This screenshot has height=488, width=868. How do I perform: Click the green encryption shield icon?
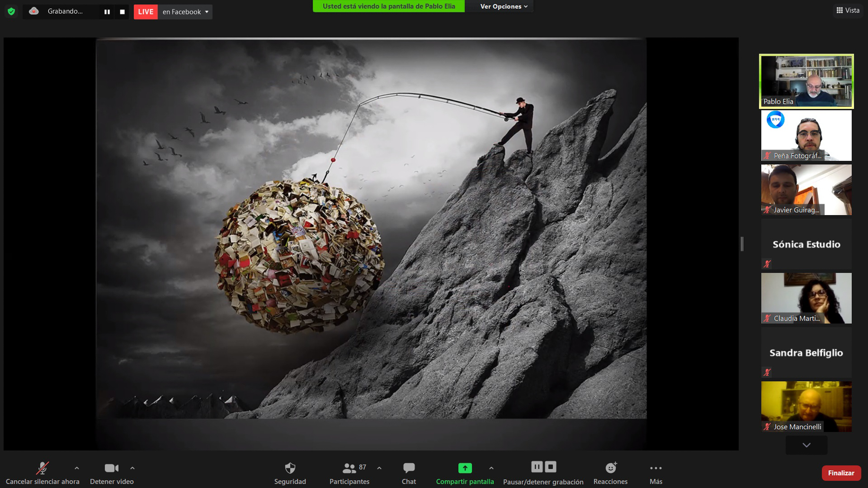click(11, 11)
